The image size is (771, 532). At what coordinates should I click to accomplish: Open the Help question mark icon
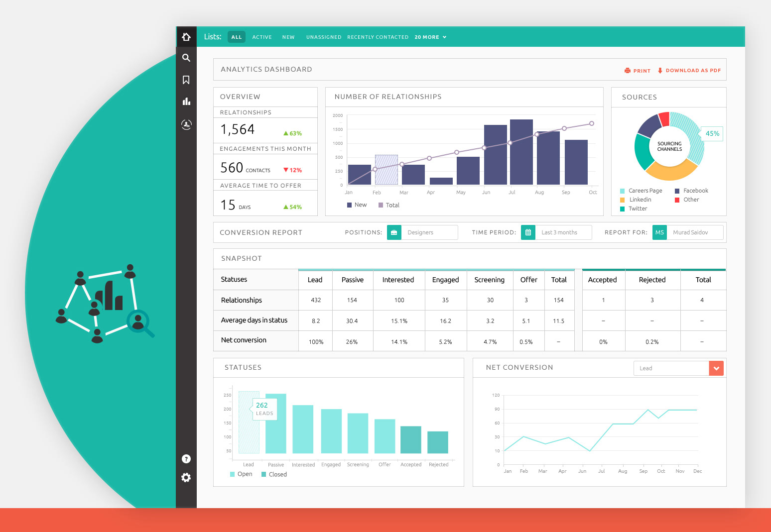(x=186, y=459)
